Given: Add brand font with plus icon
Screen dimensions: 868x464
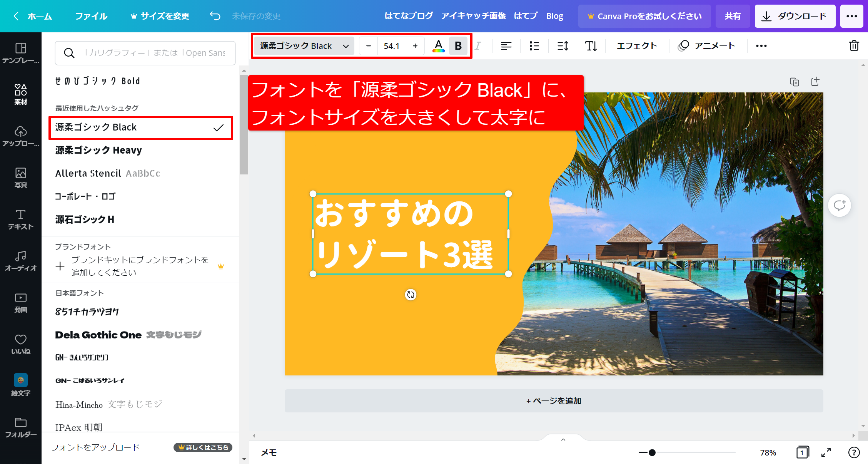Looking at the screenshot, I should click(x=60, y=266).
